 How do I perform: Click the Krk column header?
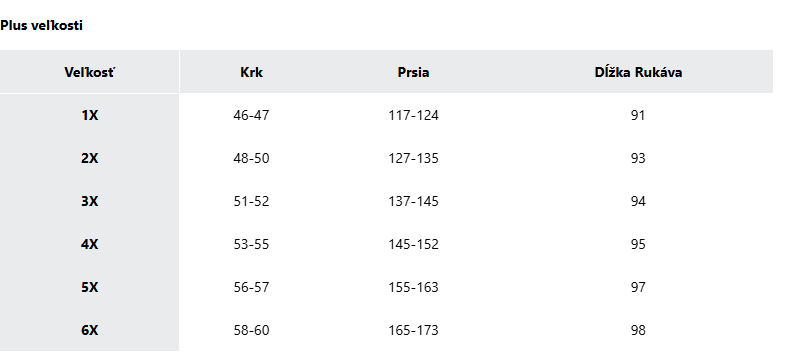point(251,72)
